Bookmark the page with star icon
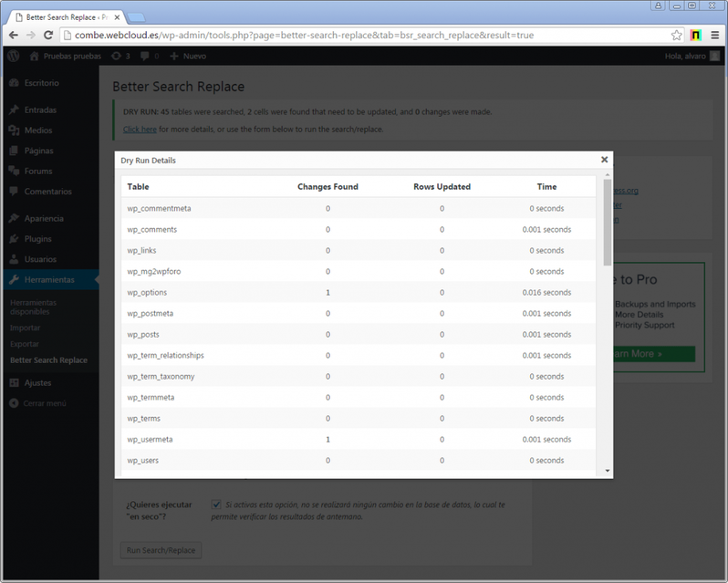728x583 pixels. [677, 36]
